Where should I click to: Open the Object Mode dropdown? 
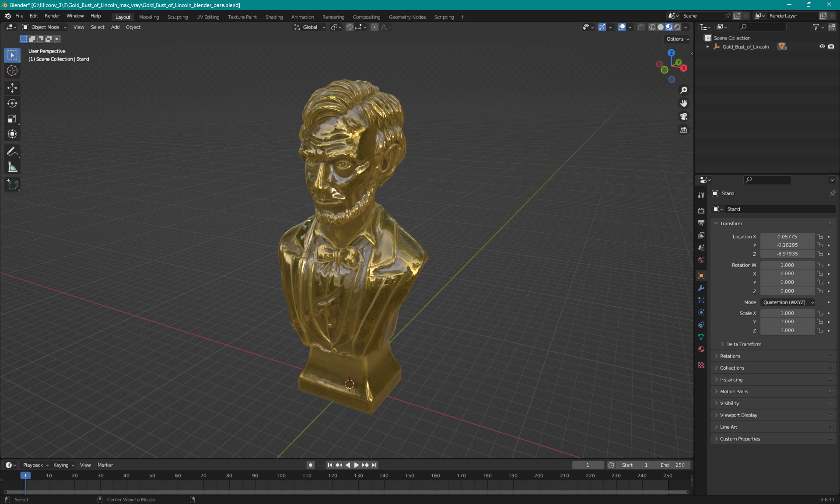click(45, 27)
